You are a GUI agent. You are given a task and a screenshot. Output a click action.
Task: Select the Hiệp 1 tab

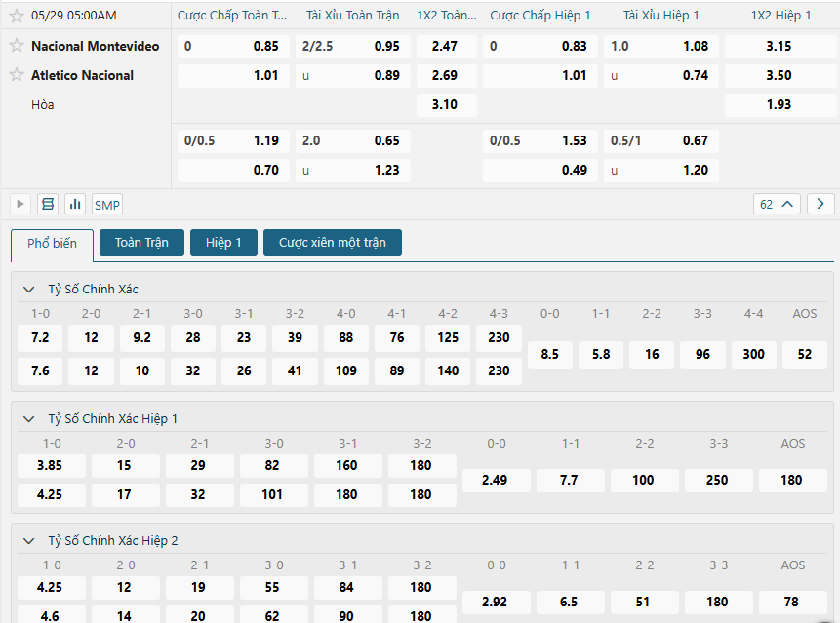223,243
